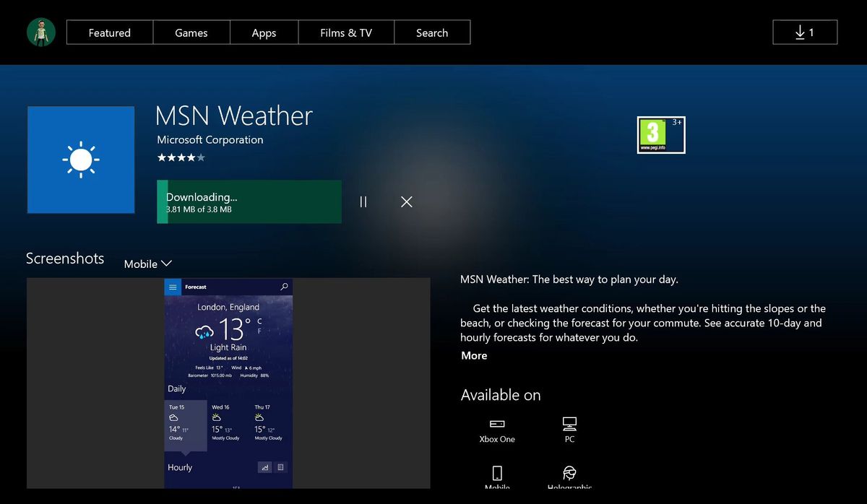Viewport: 867px width, 504px height.
Task: Click the MSN Weather sun app icon
Action: (81, 160)
